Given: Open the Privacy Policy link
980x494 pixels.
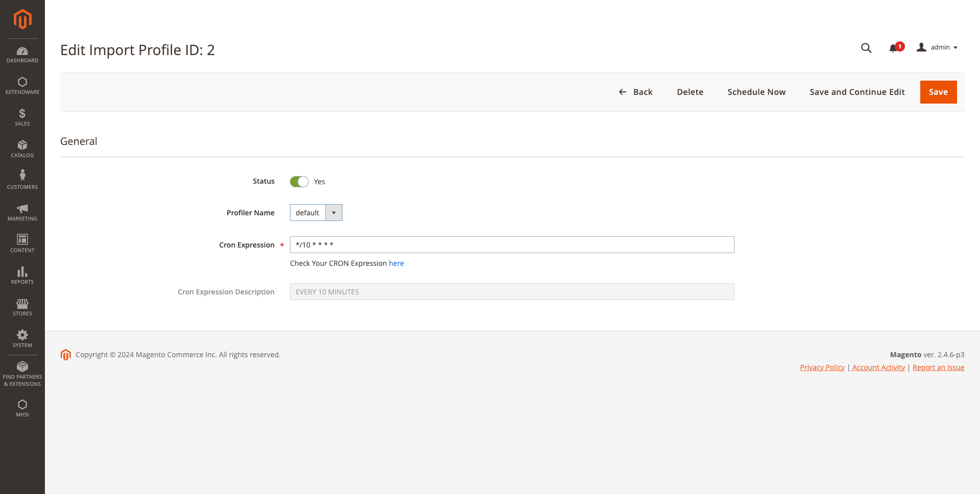Looking at the screenshot, I should 822,367.
